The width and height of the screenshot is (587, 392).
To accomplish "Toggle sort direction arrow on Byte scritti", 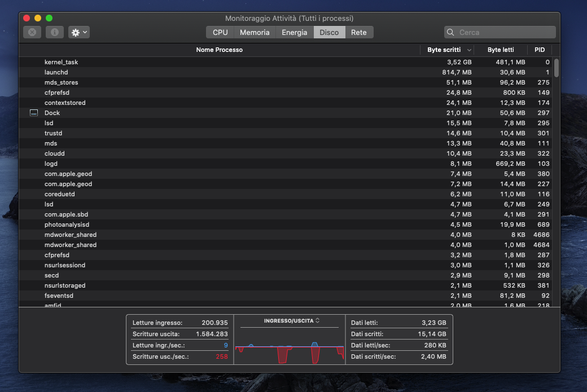I will click(x=468, y=50).
